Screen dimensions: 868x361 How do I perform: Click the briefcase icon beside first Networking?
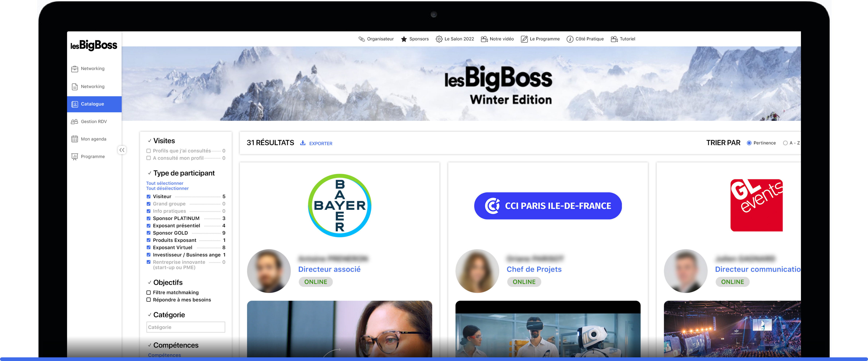click(75, 69)
